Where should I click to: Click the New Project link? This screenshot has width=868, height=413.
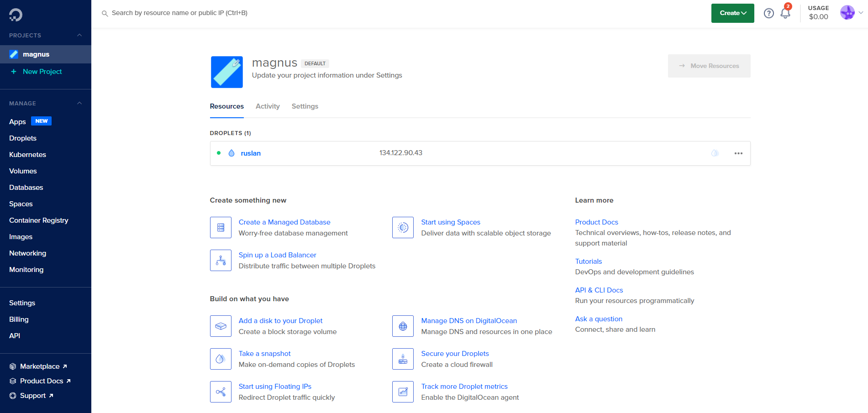(42, 72)
